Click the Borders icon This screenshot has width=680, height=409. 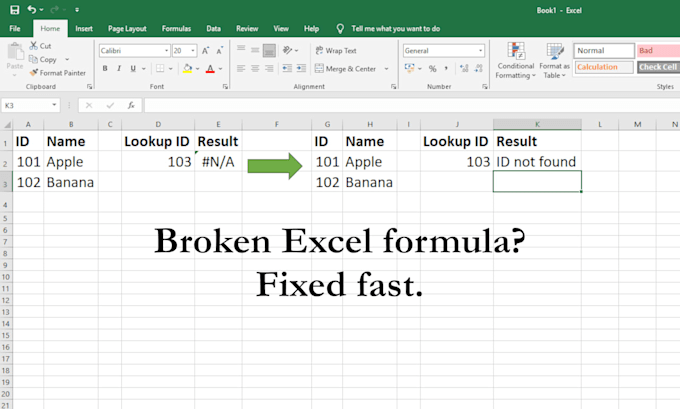point(160,69)
